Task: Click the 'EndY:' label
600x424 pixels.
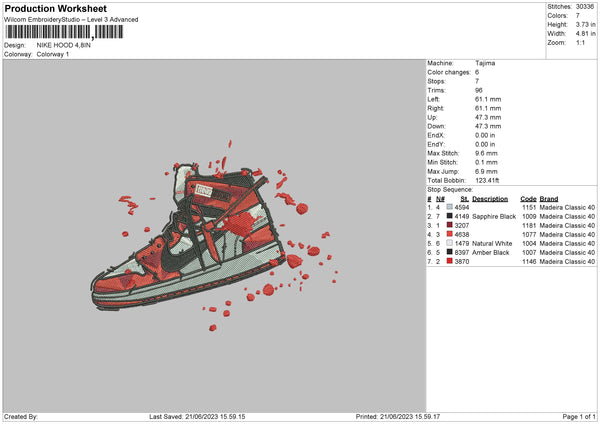Action: tap(437, 144)
